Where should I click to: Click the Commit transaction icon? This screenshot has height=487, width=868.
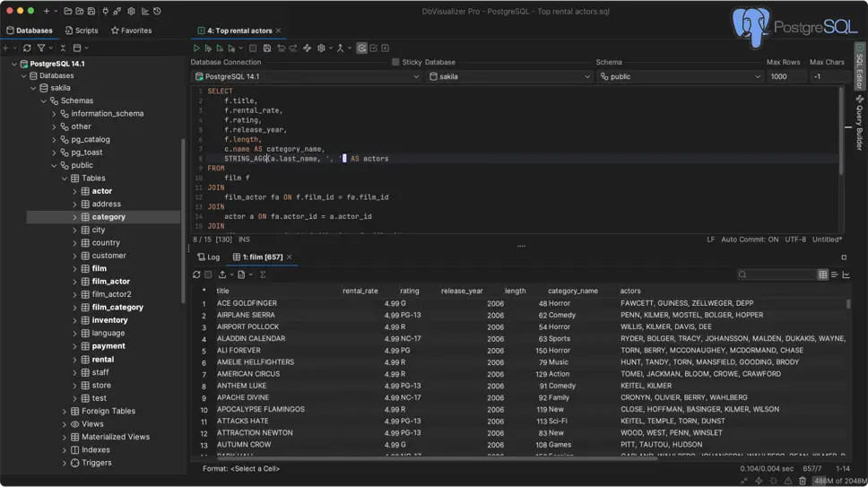tap(281, 48)
